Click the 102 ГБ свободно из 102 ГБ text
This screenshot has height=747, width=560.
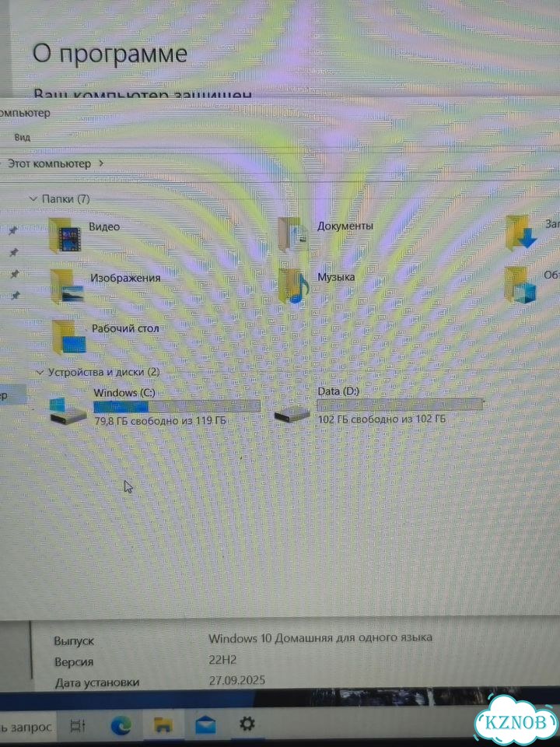pyautogui.click(x=382, y=419)
